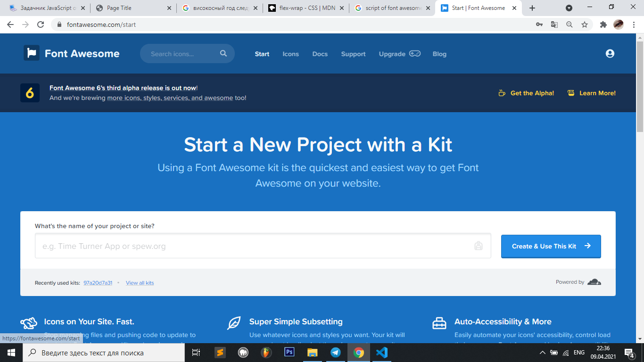Switch to the script of font awesome tab

pyautogui.click(x=392, y=8)
